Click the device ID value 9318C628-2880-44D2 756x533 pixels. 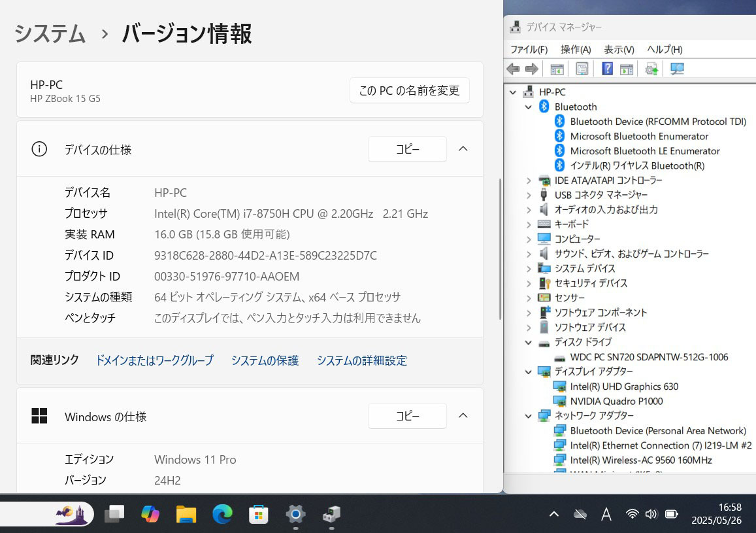[x=266, y=256]
